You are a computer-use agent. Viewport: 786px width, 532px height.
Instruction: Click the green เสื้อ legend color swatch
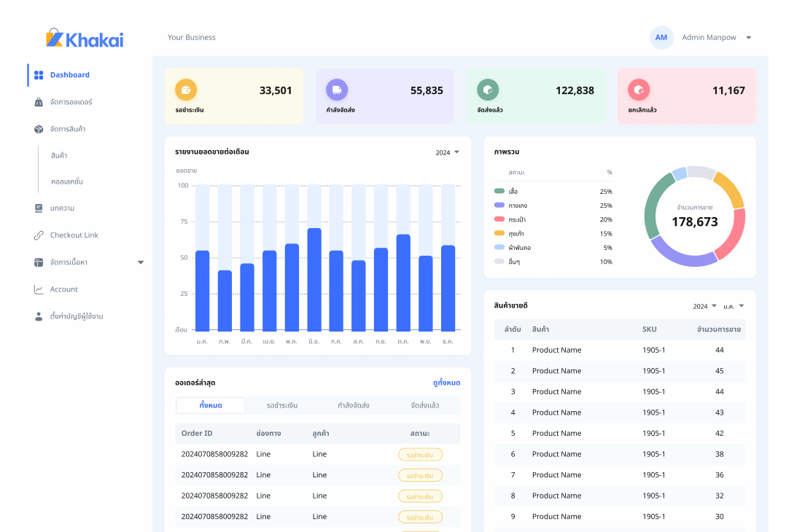tap(499, 191)
